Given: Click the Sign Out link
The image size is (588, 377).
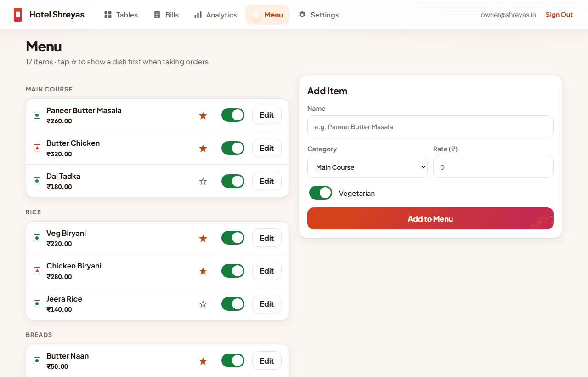Looking at the screenshot, I should tap(559, 15).
